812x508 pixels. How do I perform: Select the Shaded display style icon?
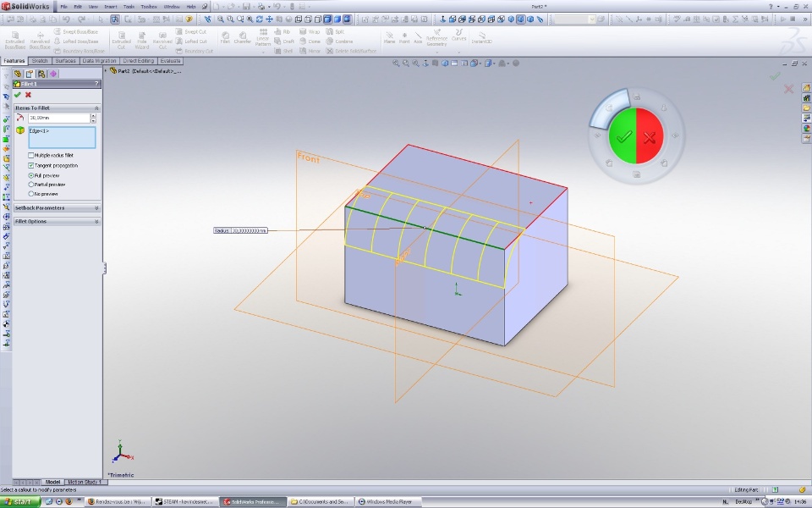point(337,19)
